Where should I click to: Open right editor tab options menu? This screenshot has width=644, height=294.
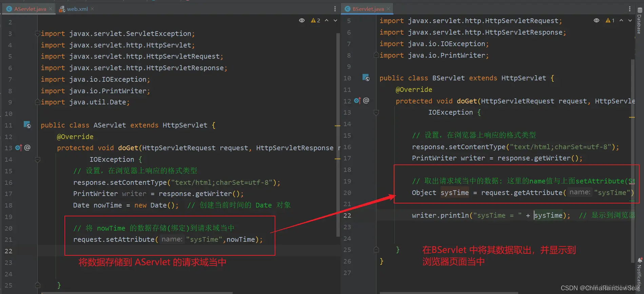coord(629,9)
